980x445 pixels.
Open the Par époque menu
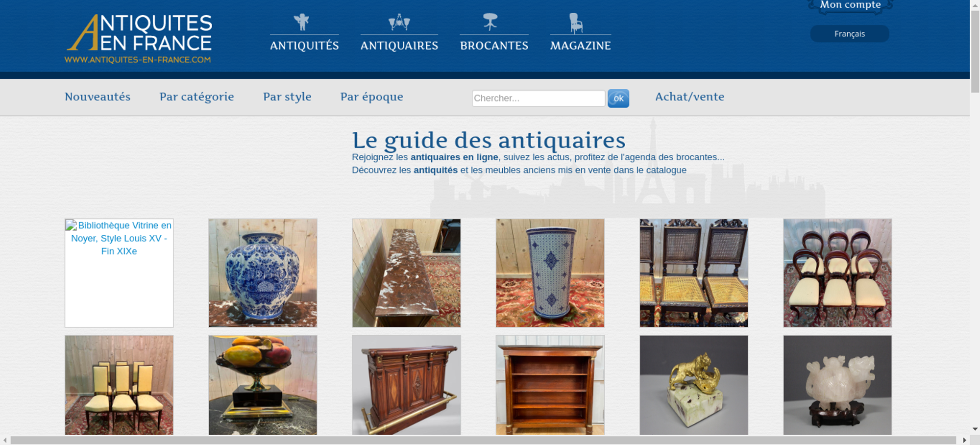coord(372,97)
